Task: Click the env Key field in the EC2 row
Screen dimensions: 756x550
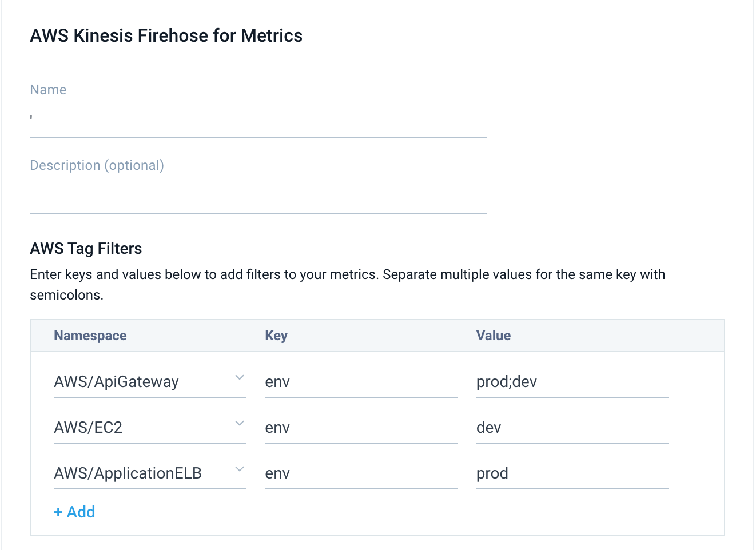Action: (360, 427)
